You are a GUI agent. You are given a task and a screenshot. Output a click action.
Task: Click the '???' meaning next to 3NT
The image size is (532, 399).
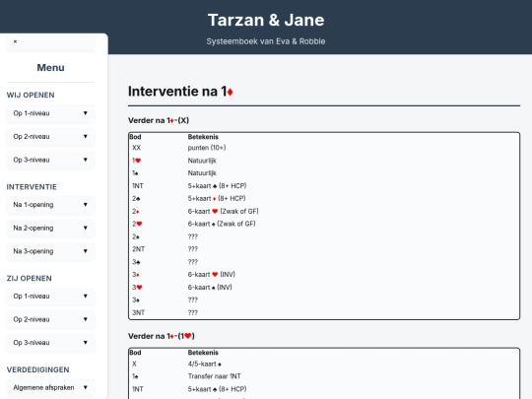tap(193, 313)
